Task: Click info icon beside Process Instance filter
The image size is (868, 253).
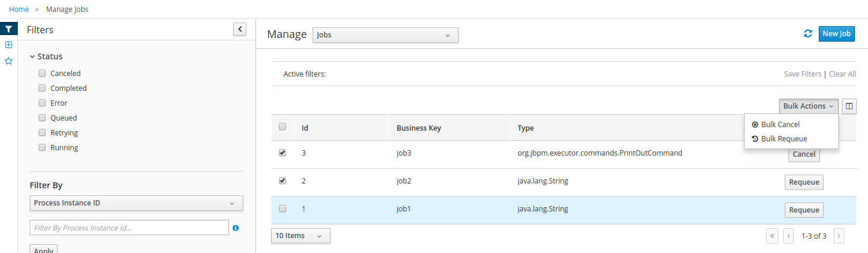Action: pyautogui.click(x=236, y=227)
